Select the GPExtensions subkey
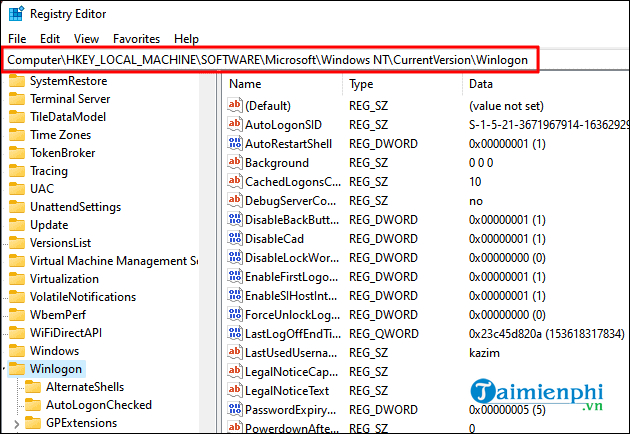The height and width of the screenshot is (434, 630). (x=82, y=423)
